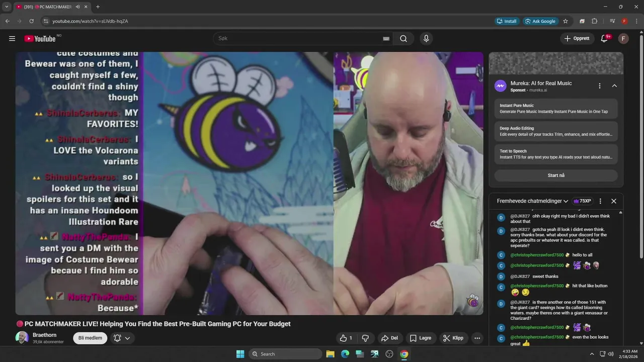Click Bli medlem join button

pyautogui.click(x=90, y=338)
